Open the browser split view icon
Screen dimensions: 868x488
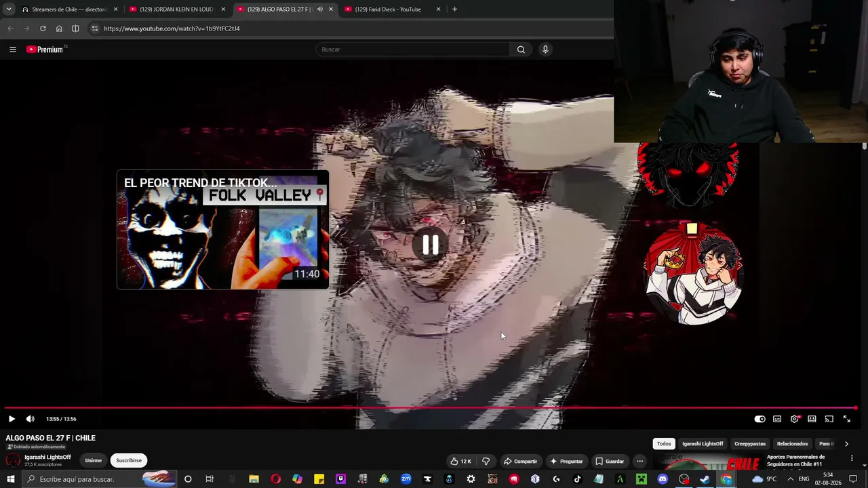[x=75, y=28]
